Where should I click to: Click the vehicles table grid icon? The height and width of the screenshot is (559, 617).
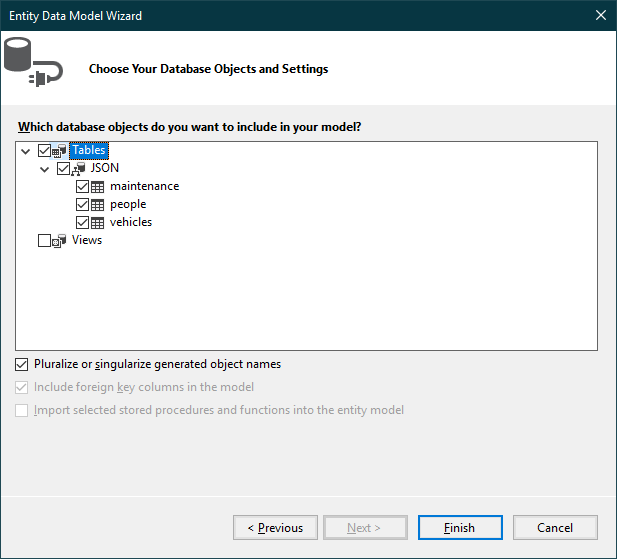(x=98, y=223)
